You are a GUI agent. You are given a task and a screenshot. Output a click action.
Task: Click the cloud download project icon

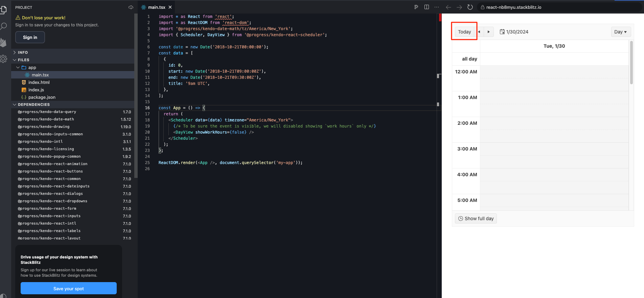(131, 7)
